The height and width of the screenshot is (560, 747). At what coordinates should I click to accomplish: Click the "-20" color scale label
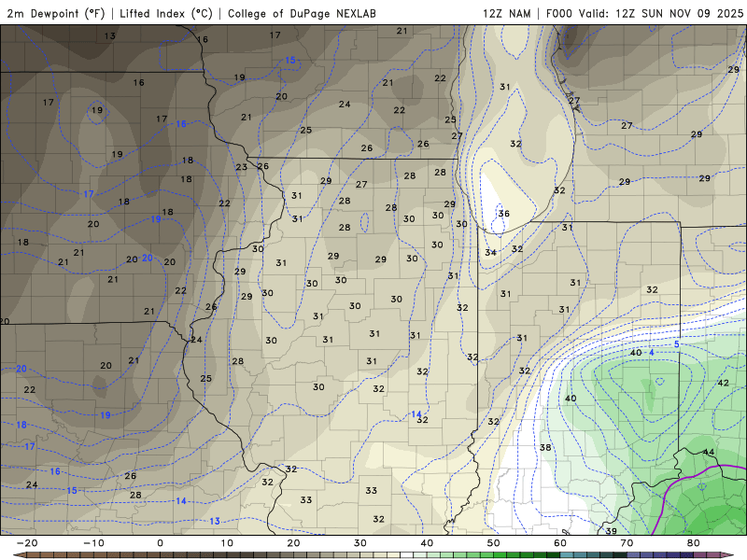pos(27,543)
